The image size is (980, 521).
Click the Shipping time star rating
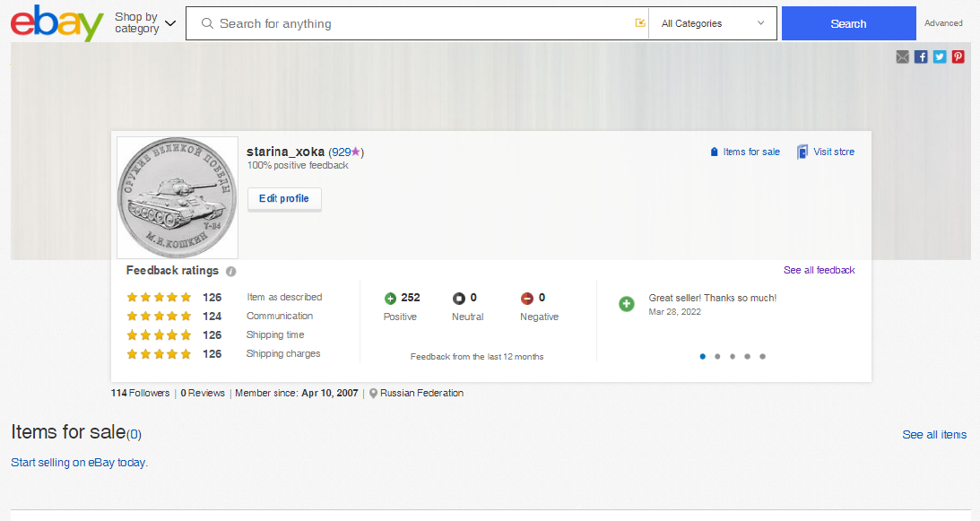pyautogui.click(x=159, y=334)
